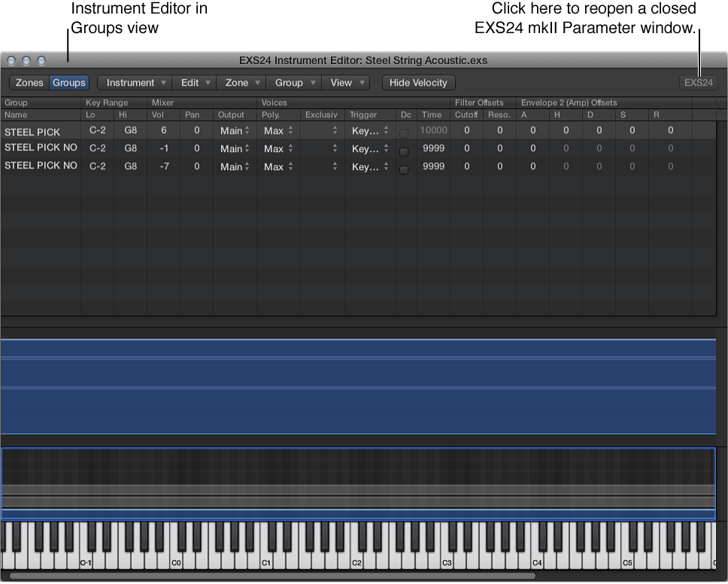Reopen the EXS24 mkII Parameter window
The height and width of the screenshot is (584, 728).
[x=698, y=83]
